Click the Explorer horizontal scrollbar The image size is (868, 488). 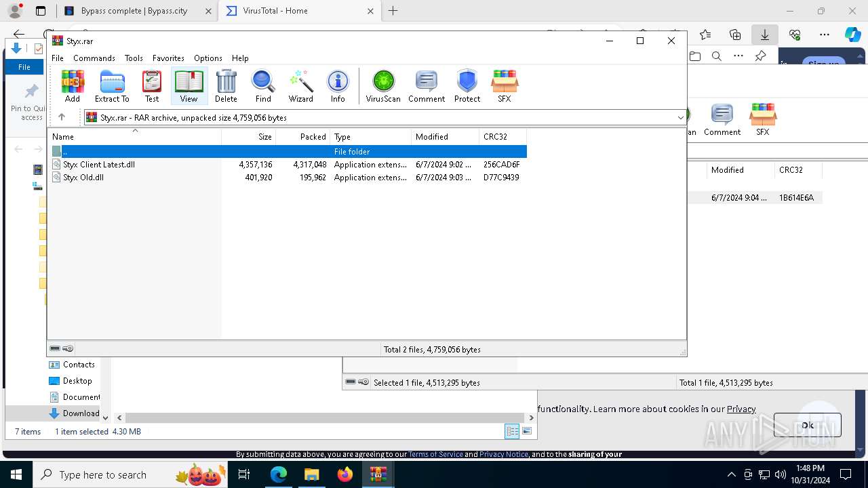(325, 418)
